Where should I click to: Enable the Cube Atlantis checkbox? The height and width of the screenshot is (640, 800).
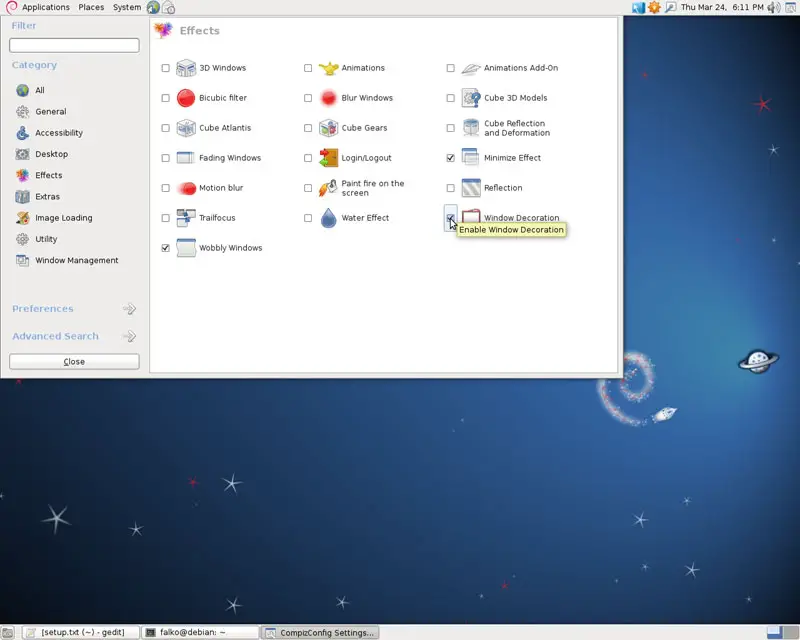pyautogui.click(x=165, y=128)
